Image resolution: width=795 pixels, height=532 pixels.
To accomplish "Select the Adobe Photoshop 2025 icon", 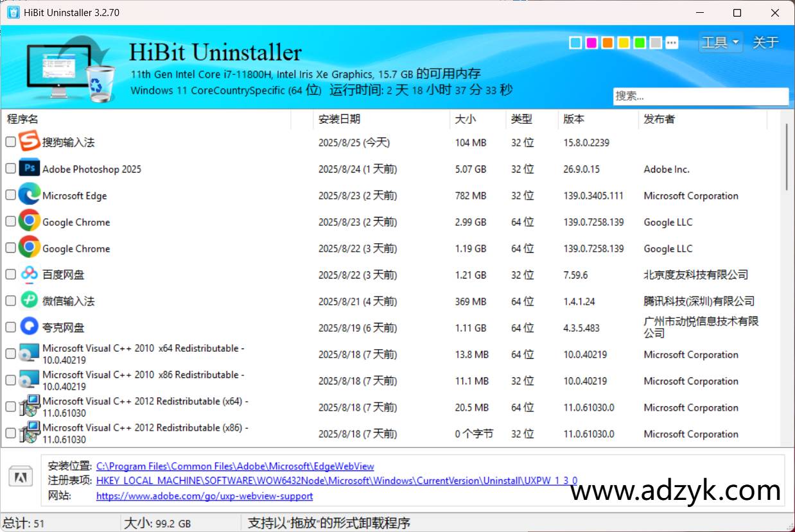I will 29,168.
